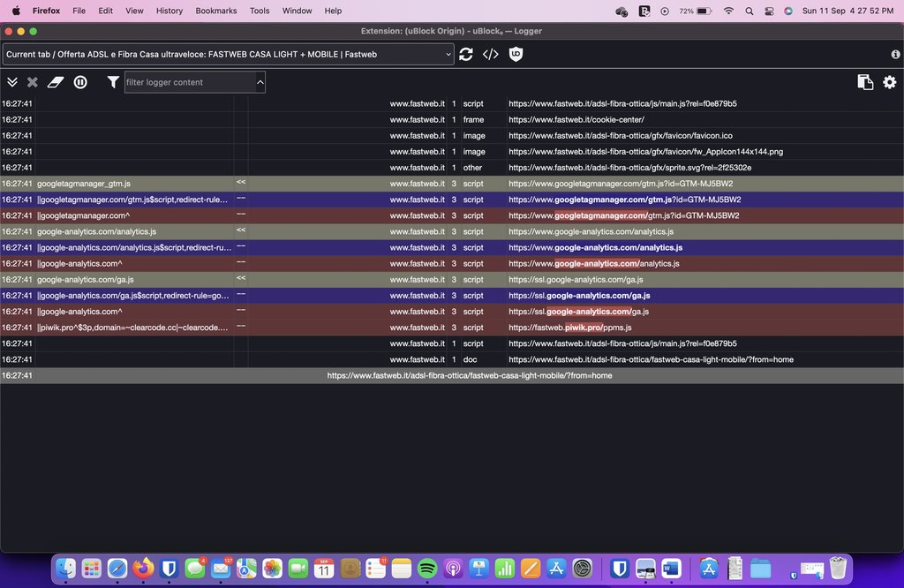Click the 'doc' type cell
The width and height of the screenshot is (904, 588).
click(x=470, y=359)
